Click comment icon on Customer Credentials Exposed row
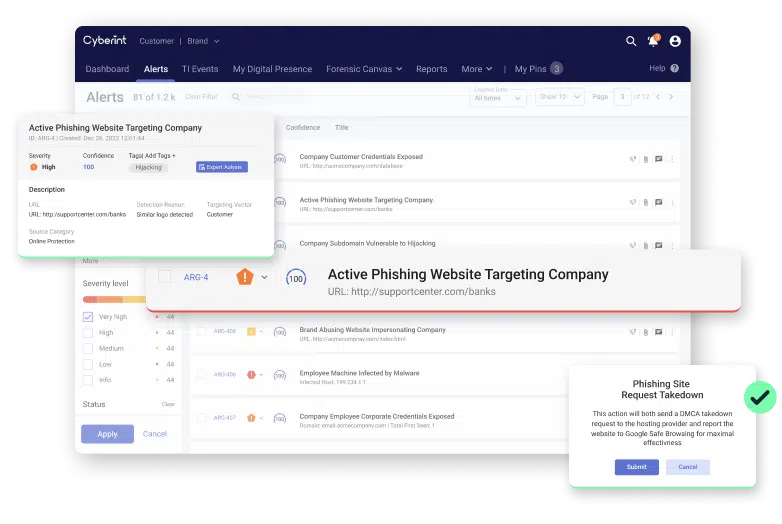 coord(658,159)
